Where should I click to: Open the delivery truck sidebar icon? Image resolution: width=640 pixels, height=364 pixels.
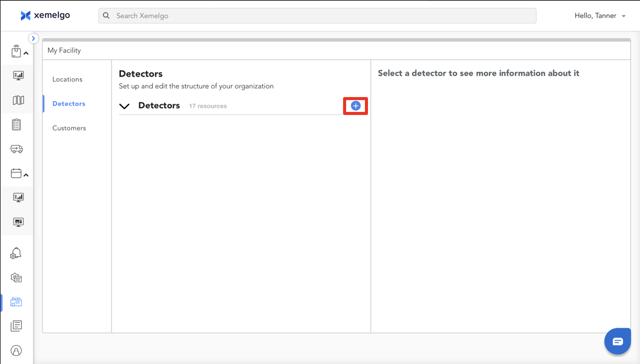[16, 149]
